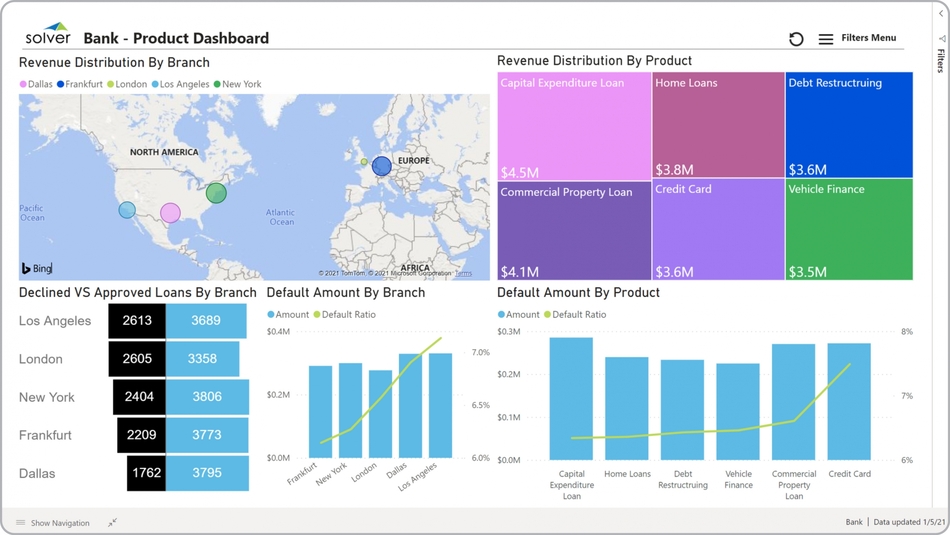
Task: Select the Los Angeles approved loans bar 3689
Action: (x=206, y=321)
